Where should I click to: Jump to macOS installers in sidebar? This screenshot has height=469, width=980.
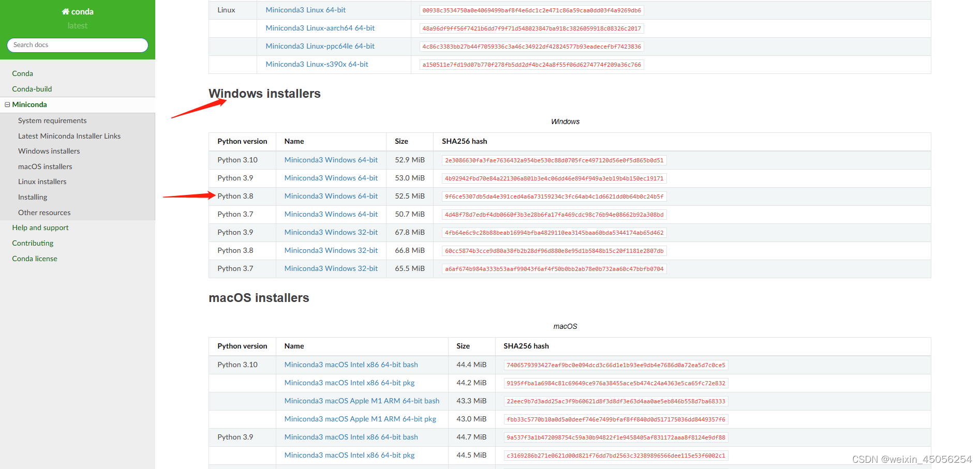point(45,167)
